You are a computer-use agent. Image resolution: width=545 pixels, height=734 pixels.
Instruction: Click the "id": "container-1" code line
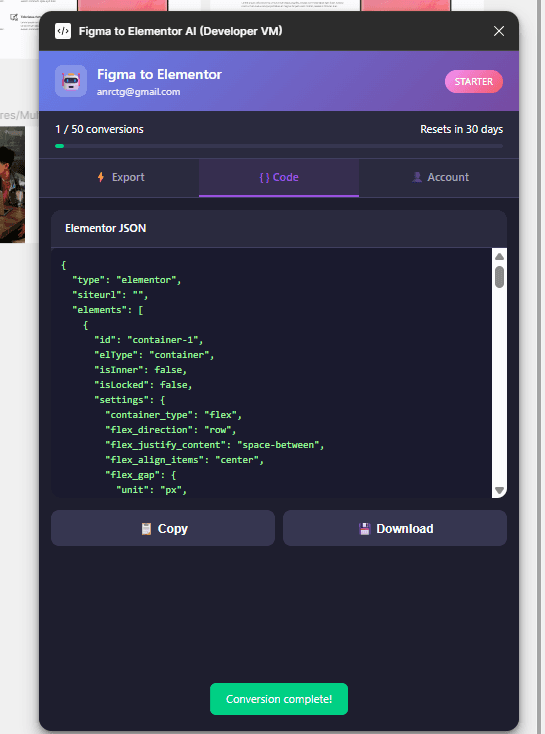click(x=148, y=340)
